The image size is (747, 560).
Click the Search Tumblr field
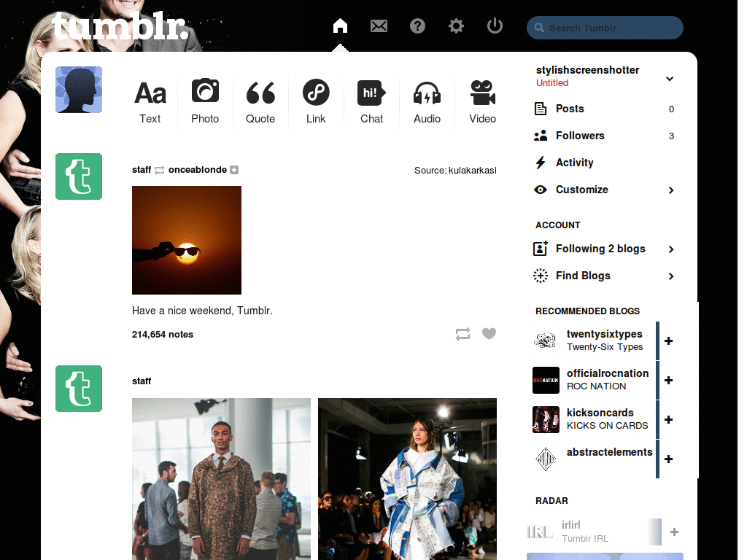pyautogui.click(x=605, y=28)
